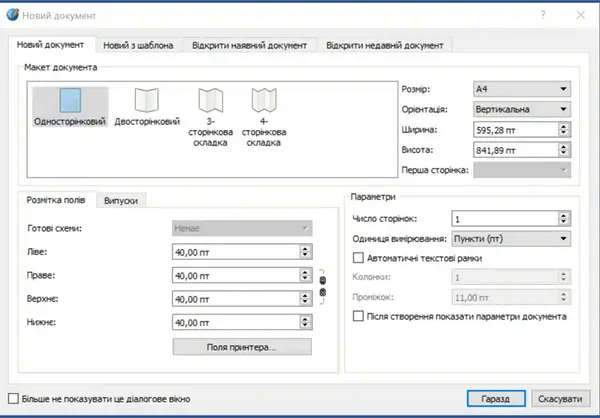Open the Розмір A4 dropdown
This screenshot has height=418, width=600.
coord(522,89)
